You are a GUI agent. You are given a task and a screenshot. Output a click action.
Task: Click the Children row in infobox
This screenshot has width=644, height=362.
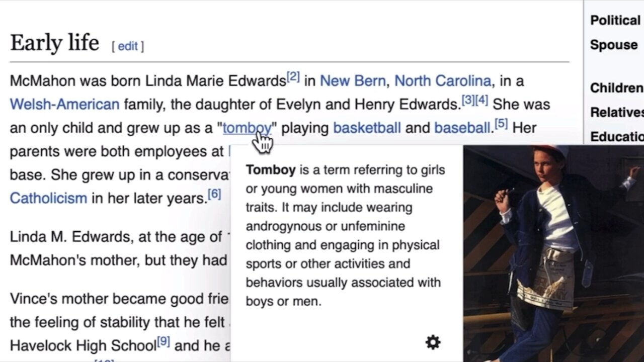click(x=617, y=88)
